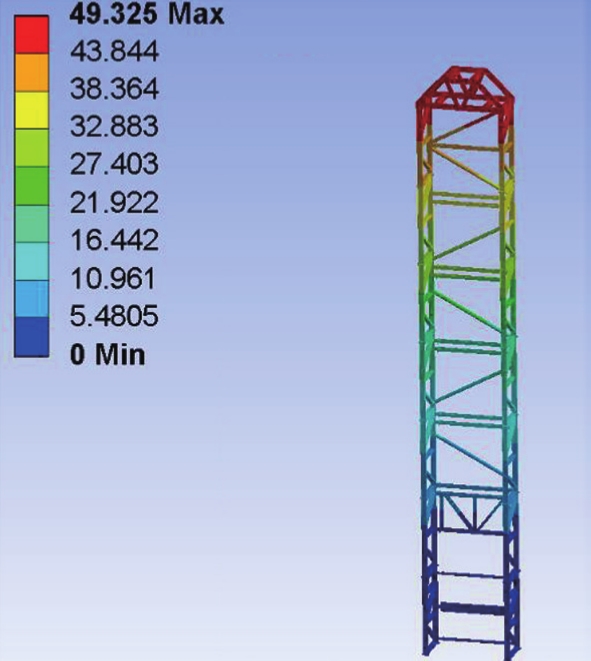Click the 16.442 legend value

pos(114,240)
